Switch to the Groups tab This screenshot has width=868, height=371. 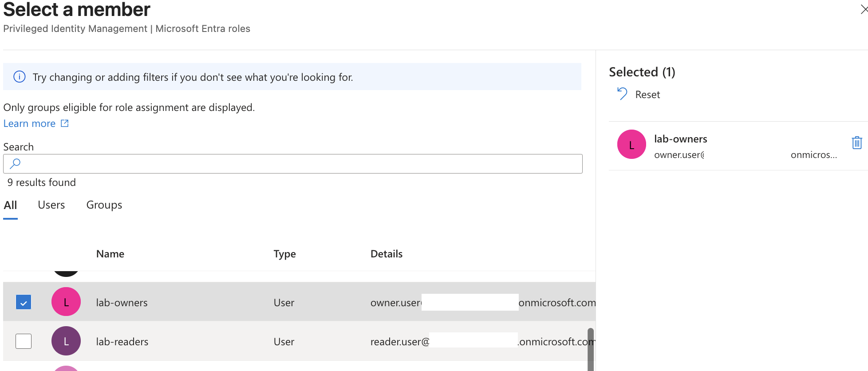[x=104, y=205]
